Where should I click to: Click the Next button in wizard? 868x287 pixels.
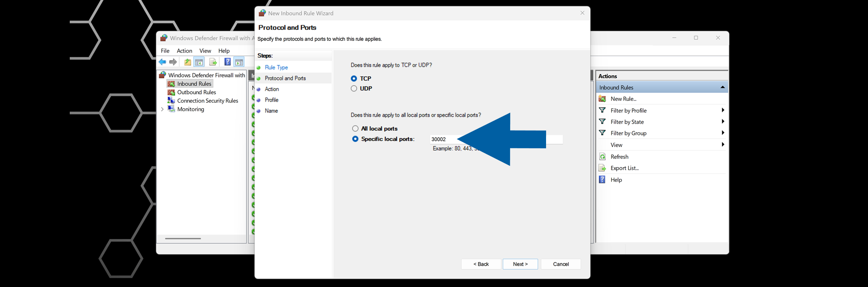(x=520, y=264)
